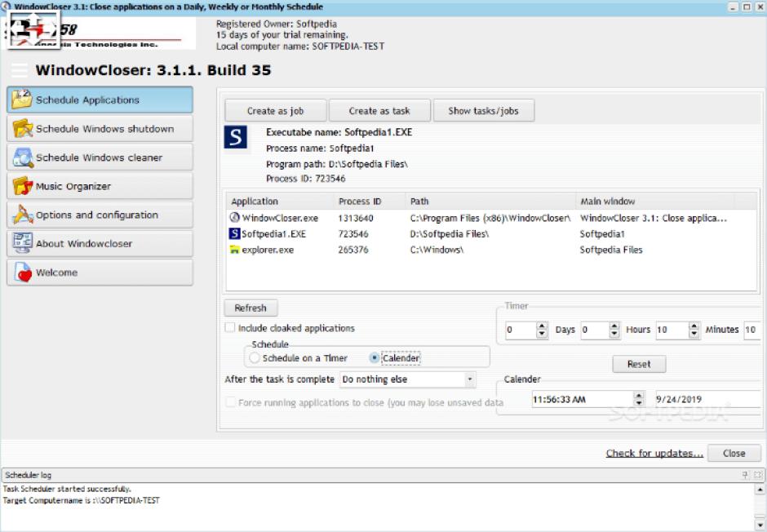The width and height of the screenshot is (767, 532).
Task: Open the Music Organizer section
Action: coord(100,186)
